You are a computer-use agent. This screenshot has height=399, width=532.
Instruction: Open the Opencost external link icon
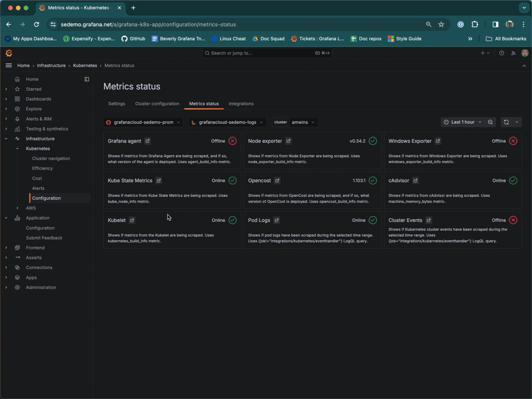coord(277,181)
